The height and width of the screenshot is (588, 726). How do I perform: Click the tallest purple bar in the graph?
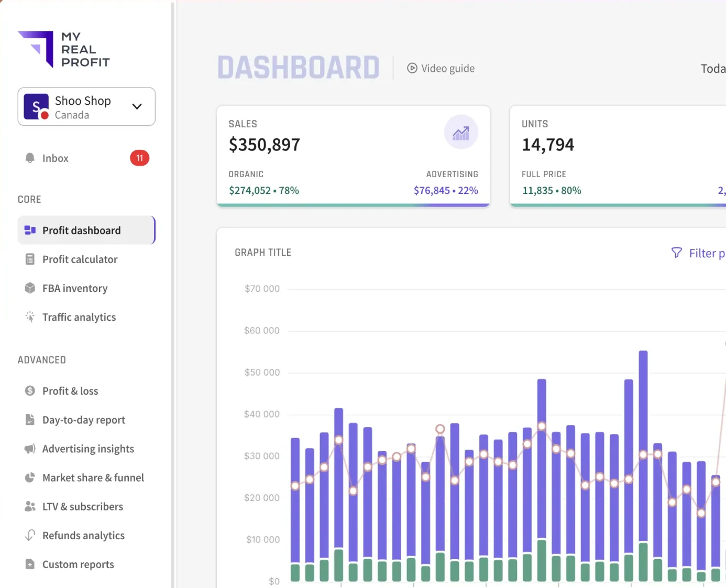pyautogui.click(x=643, y=446)
